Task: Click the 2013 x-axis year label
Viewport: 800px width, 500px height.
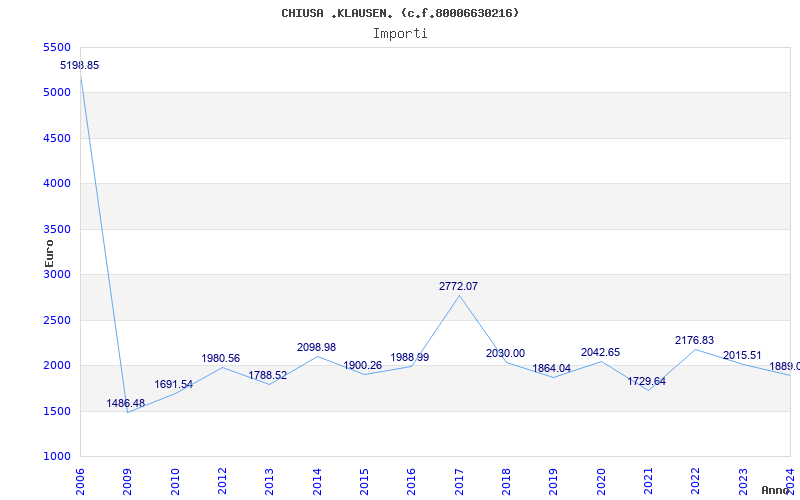Action: pos(269,481)
